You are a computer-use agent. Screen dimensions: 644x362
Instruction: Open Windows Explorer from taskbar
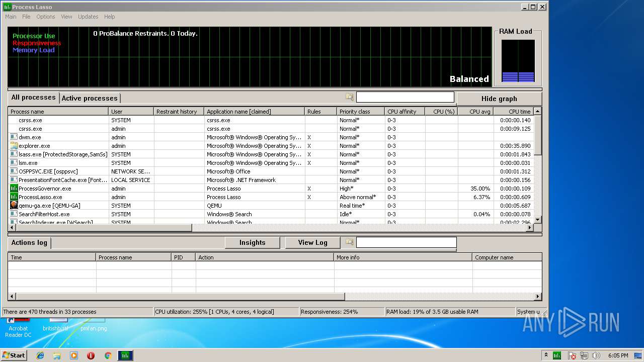click(57, 355)
